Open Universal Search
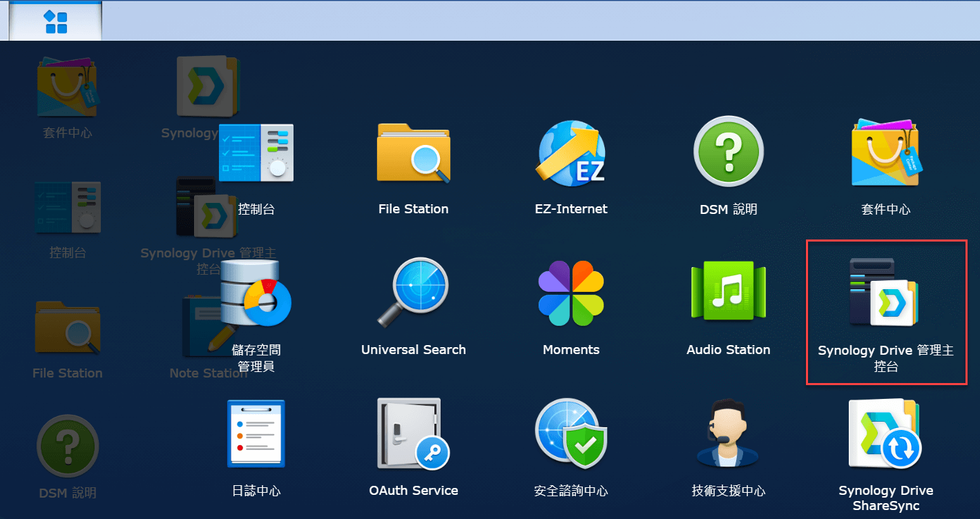This screenshot has width=980, height=519. tap(414, 309)
